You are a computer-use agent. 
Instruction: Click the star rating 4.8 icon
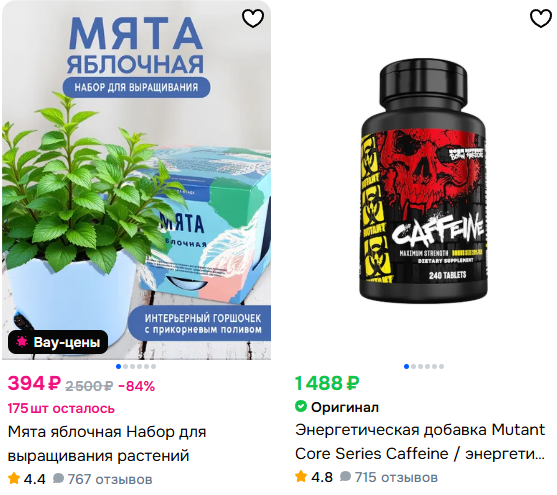[x=301, y=477]
